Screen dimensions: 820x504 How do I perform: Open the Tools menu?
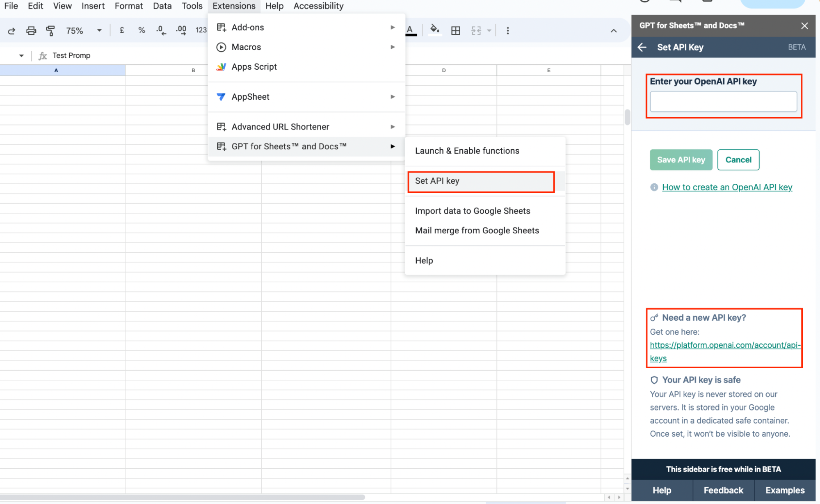click(x=192, y=6)
